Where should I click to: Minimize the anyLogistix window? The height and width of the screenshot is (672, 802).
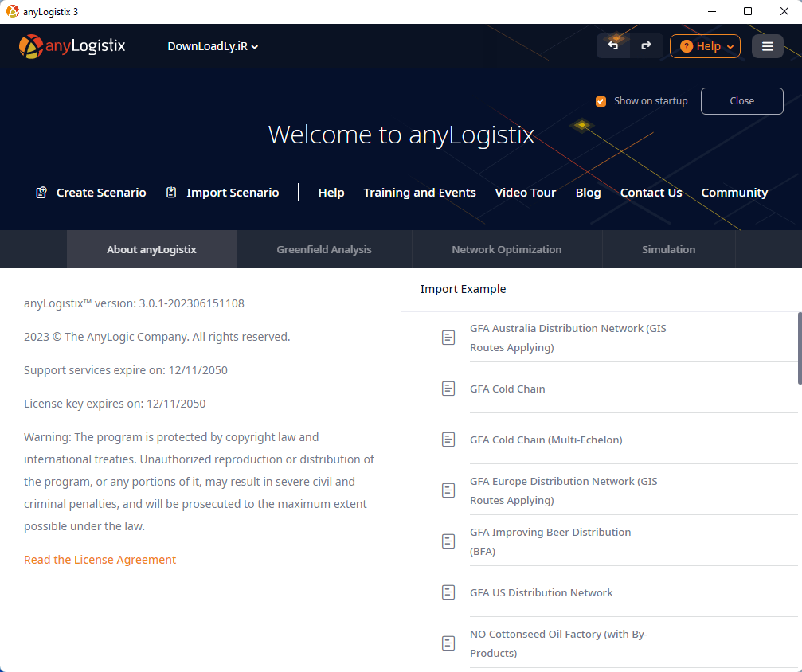coord(711,11)
